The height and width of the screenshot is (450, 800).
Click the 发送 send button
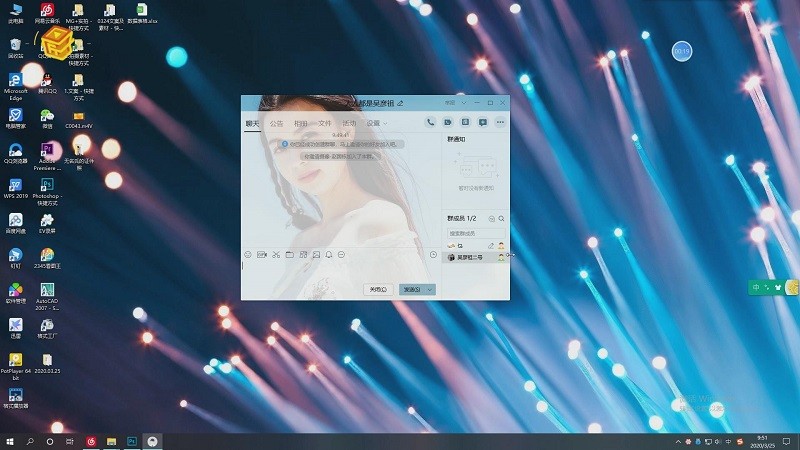point(410,289)
